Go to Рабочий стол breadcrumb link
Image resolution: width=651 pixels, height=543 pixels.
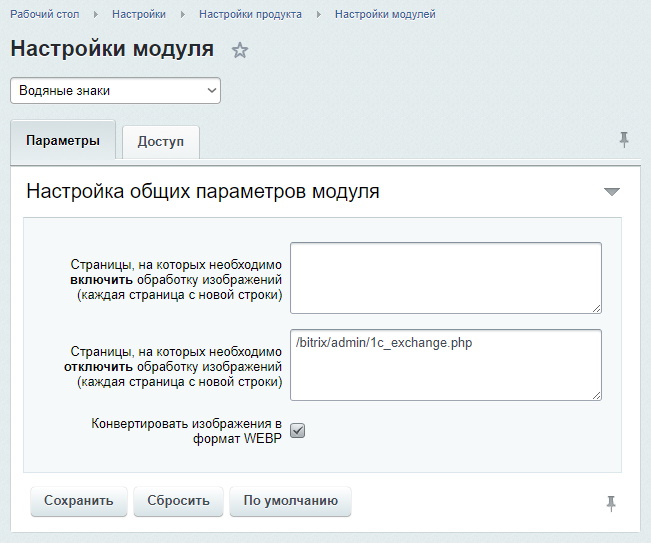pos(45,15)
